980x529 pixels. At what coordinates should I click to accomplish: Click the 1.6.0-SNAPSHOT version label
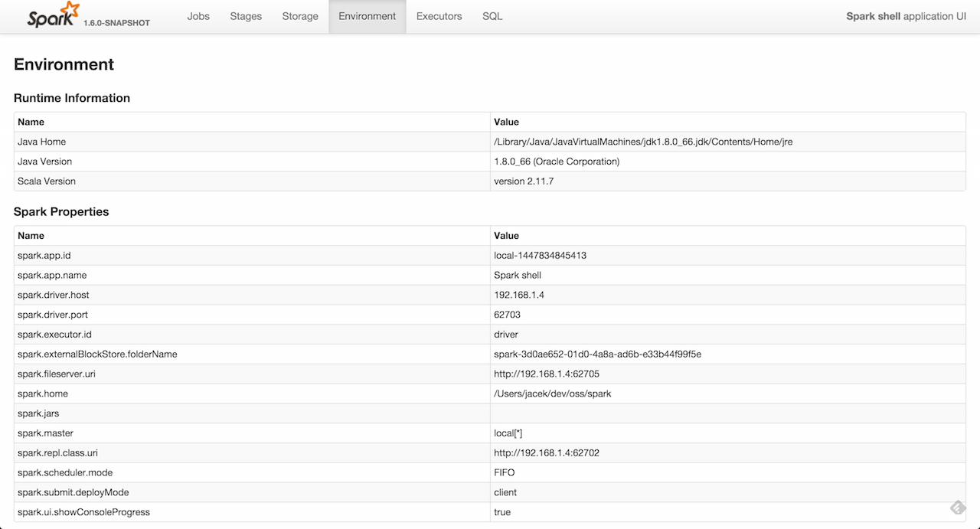click(116, 23)
